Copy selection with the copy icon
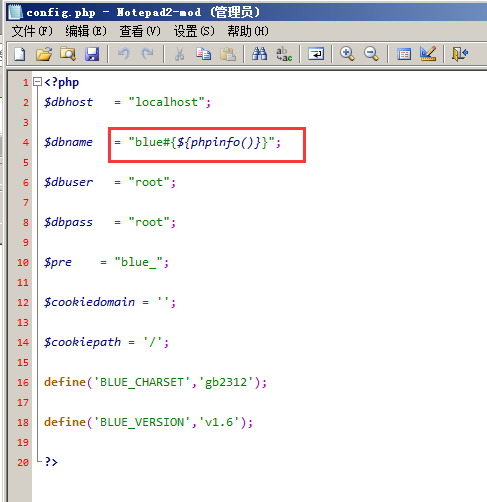487x502 pixels. click(x=204, y=54)
